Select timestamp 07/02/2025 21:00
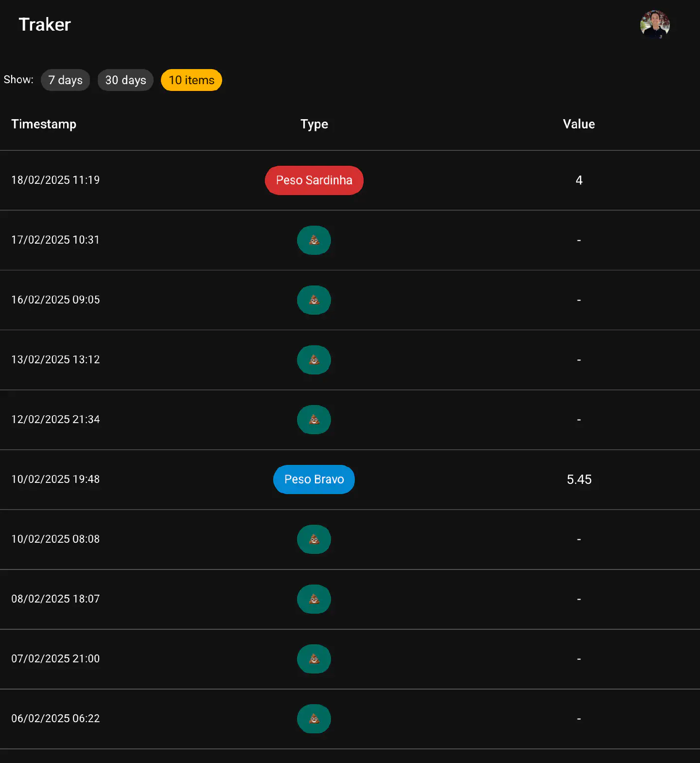The width and height of the screenshot is (700, 763). [x=55, y=658]
